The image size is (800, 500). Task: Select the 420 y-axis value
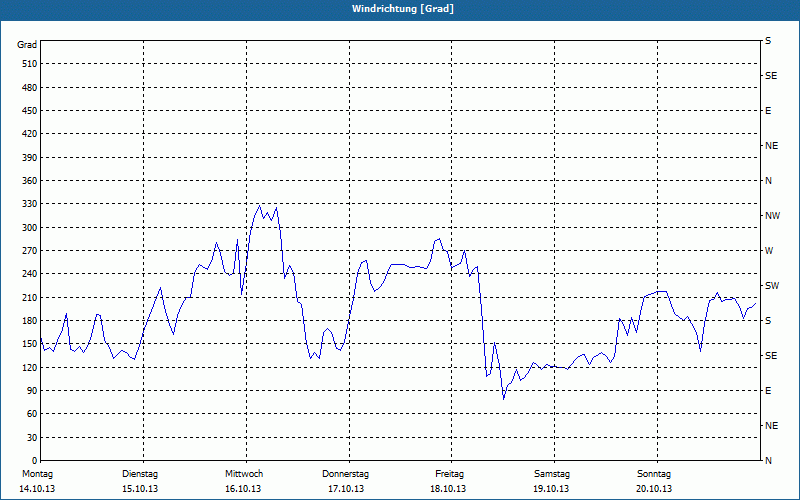(x=30, y=134)
